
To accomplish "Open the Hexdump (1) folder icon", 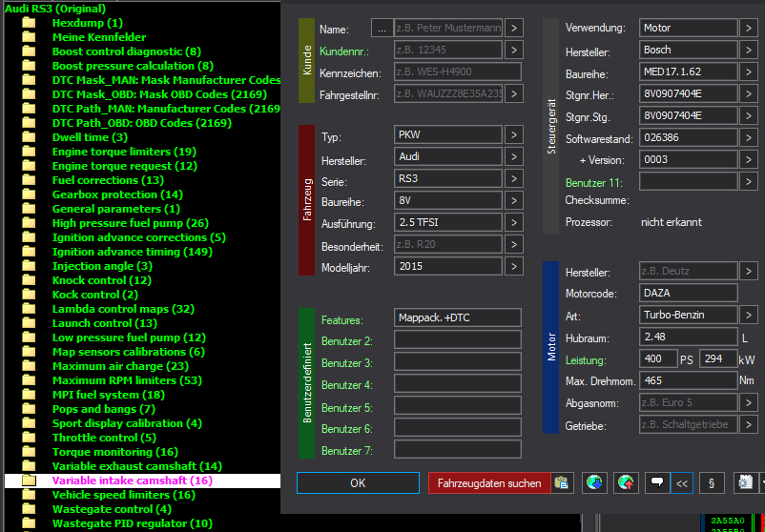I will [x=30, y=23].
